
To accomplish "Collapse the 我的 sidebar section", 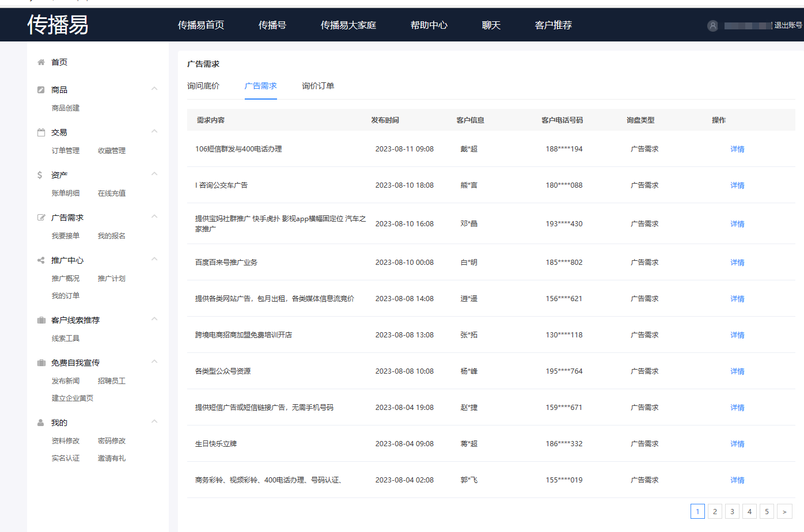I will 154,421.
